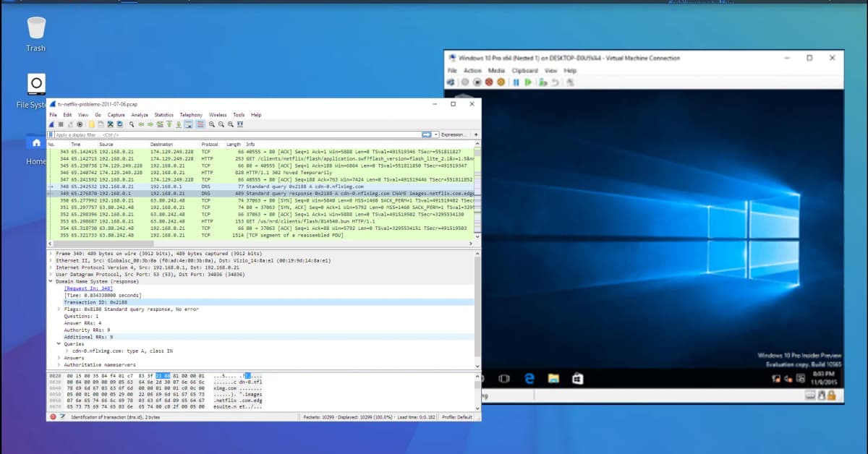Image resolution: width=868 pixels, height=454 pixels.
Task: Click the stop capture square icon
Action: (61, 124)
